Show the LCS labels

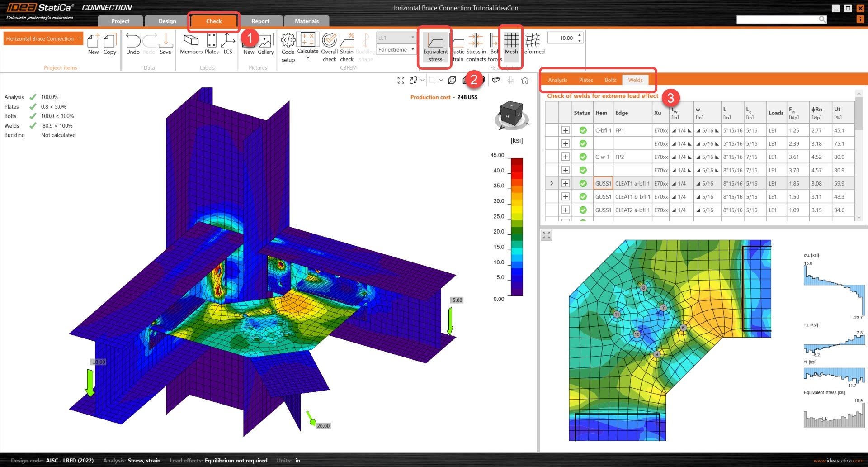(x=227, y=45)
